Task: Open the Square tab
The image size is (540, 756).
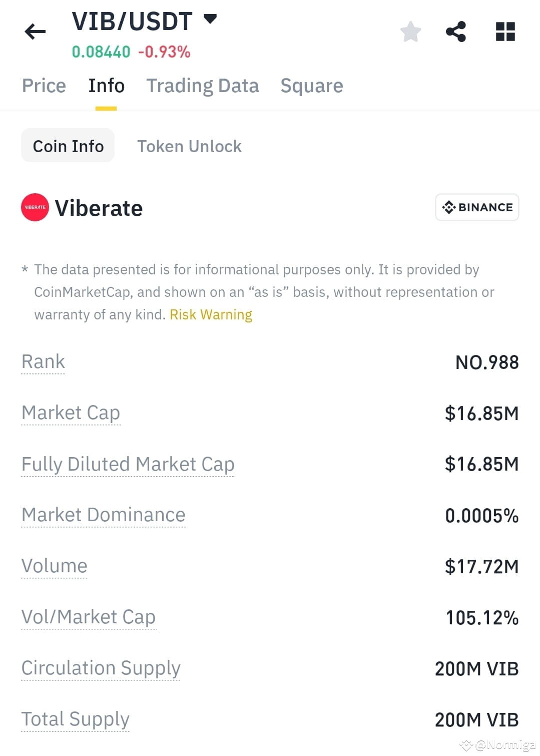Action: click(311, 85)
